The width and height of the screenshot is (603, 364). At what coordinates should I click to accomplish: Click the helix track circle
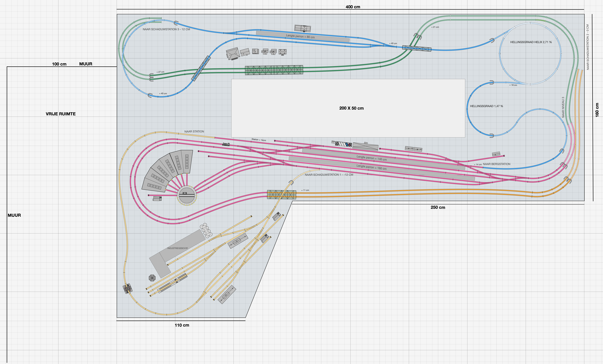pos(530,53)
